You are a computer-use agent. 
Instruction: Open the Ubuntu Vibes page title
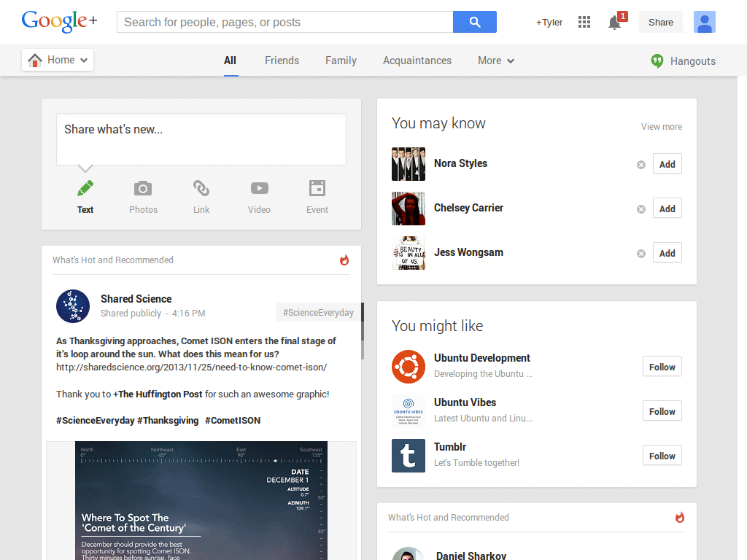click(x=465, y=402)
